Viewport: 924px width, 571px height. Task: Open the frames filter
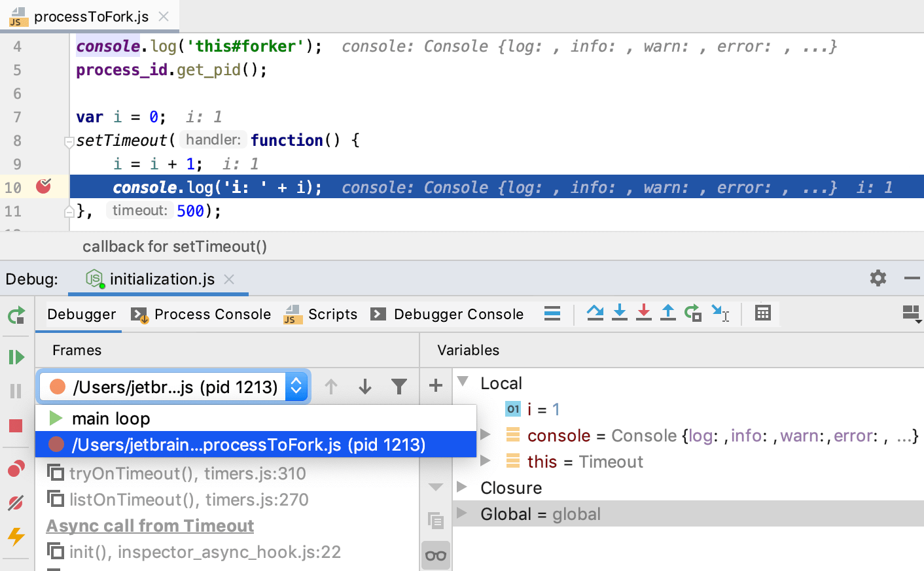399,386
